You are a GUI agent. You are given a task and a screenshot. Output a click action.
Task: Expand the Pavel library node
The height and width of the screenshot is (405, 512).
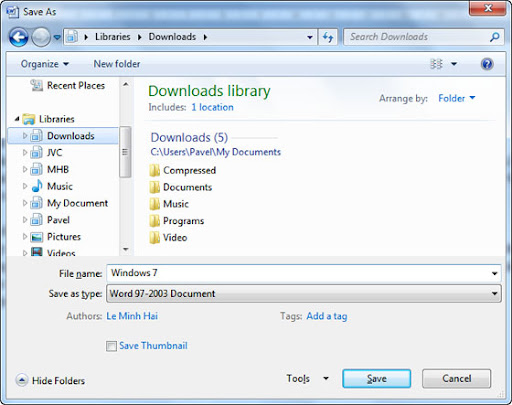(24, 220)
